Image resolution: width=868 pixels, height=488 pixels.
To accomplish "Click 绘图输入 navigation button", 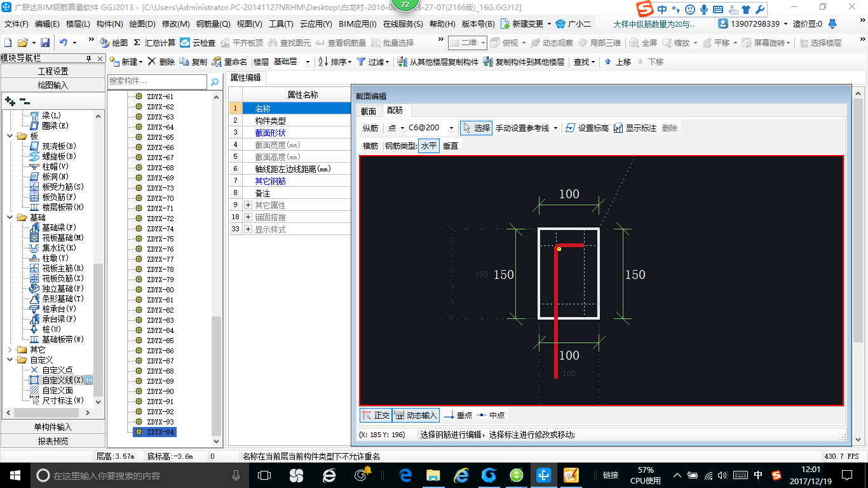I will tap(53, 85).
